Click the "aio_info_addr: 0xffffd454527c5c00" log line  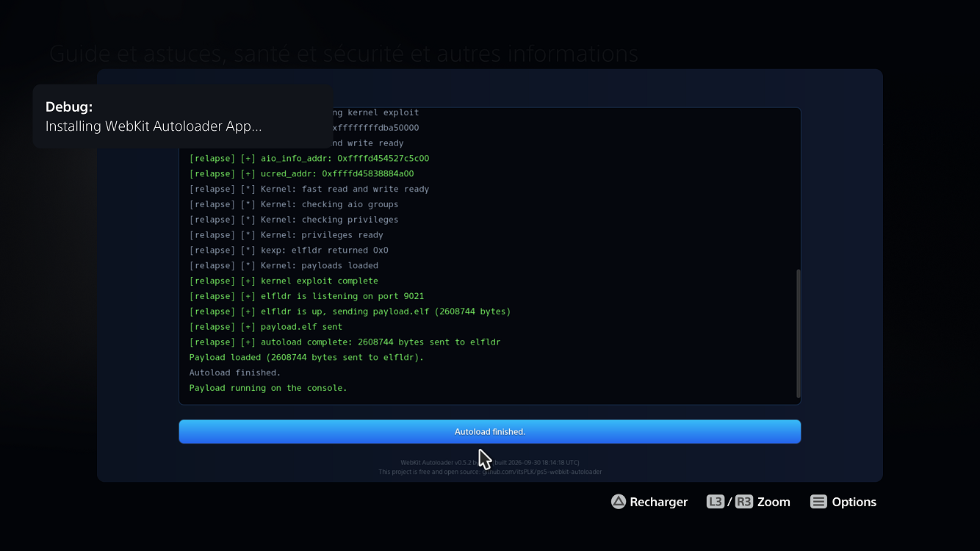[x=309, y=159]
